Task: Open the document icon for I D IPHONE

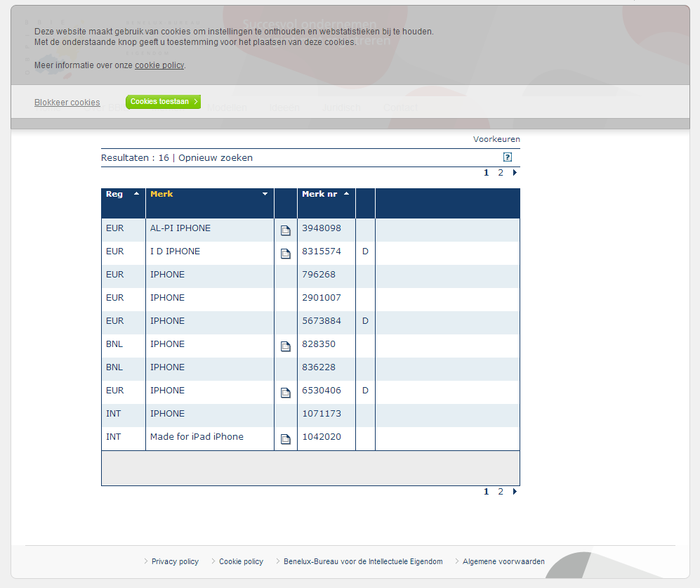Action: [285, 254]
